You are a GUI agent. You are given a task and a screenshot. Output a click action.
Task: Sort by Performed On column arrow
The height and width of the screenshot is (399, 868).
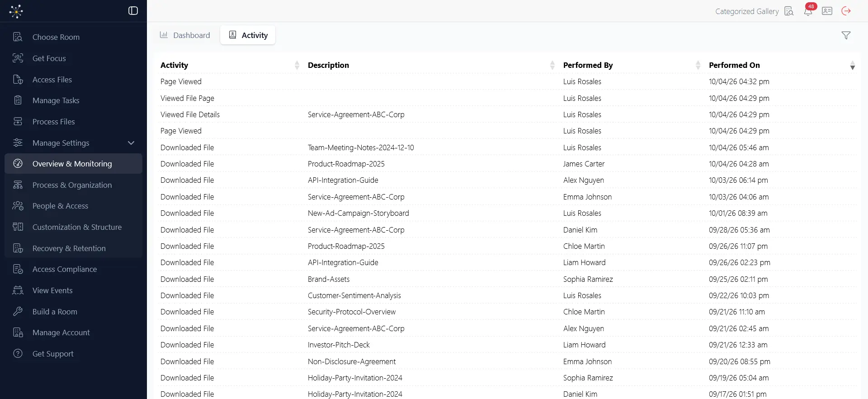coord(853,65)
